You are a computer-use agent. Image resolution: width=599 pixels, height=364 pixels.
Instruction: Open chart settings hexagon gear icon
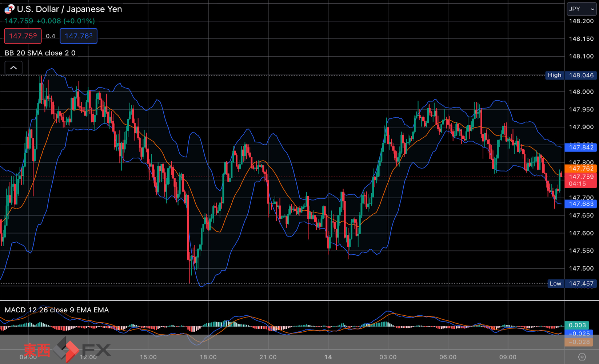582,357
